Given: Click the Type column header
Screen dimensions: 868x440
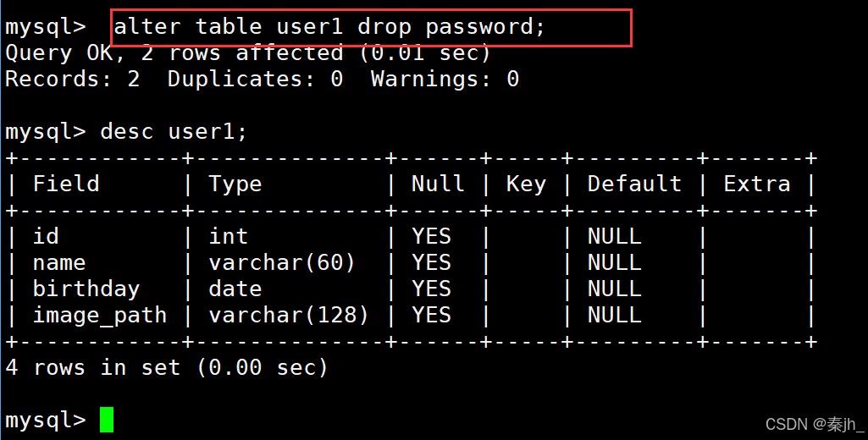Looking at the screenshot, I should pos(235,184).
